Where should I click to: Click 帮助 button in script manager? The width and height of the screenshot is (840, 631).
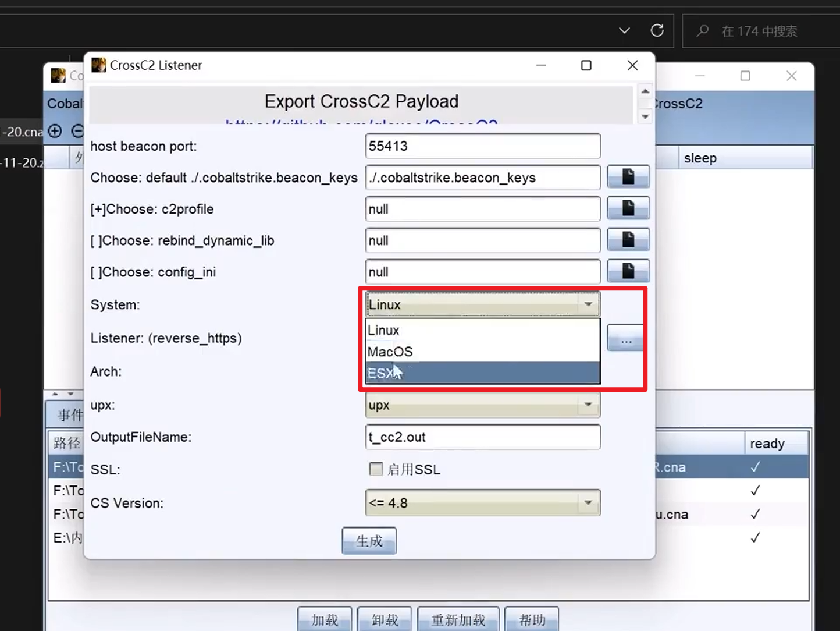pyautogui.click(x=532, y=619)
